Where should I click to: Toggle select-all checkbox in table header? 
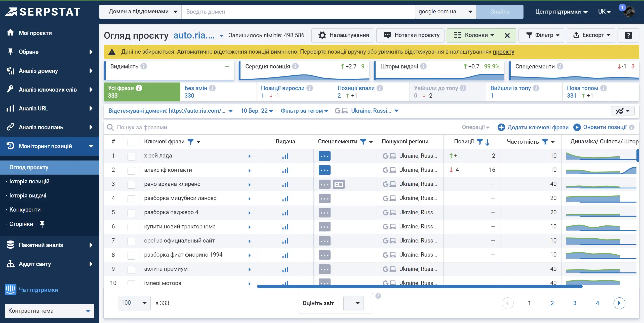(x=131, y=142)
